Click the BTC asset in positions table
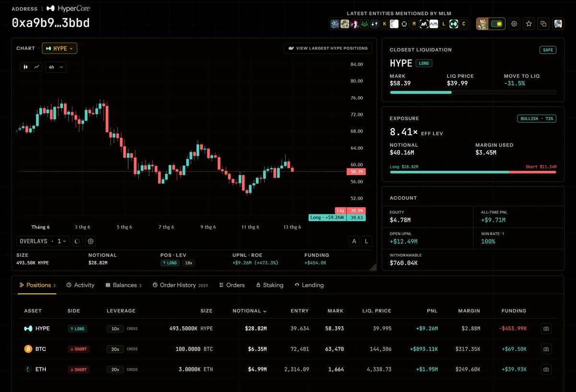The width and height of the screenshot is (576, 392). tap(35, 349)
